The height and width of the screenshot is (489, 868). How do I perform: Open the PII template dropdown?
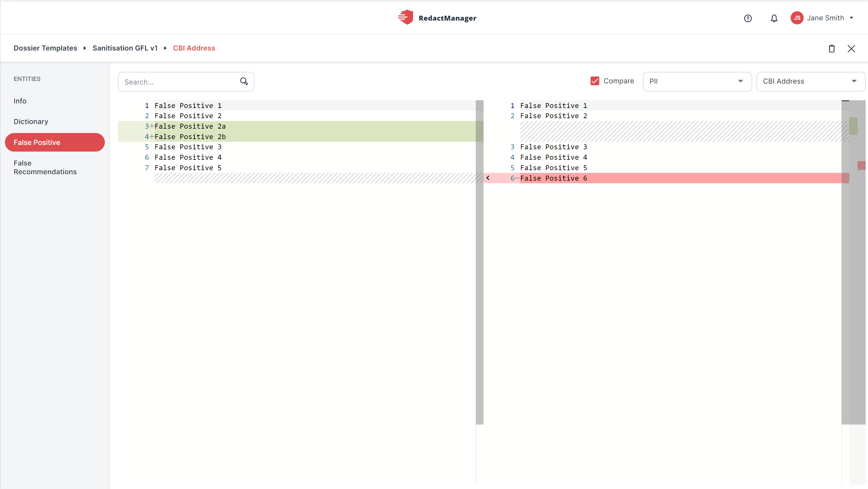click(697, 81)
